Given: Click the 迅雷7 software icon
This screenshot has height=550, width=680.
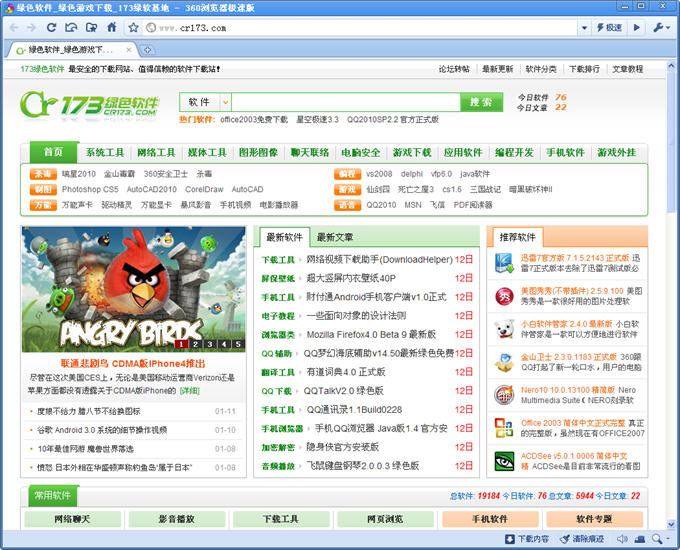Looking at the screenshot, I should [504, 263].
